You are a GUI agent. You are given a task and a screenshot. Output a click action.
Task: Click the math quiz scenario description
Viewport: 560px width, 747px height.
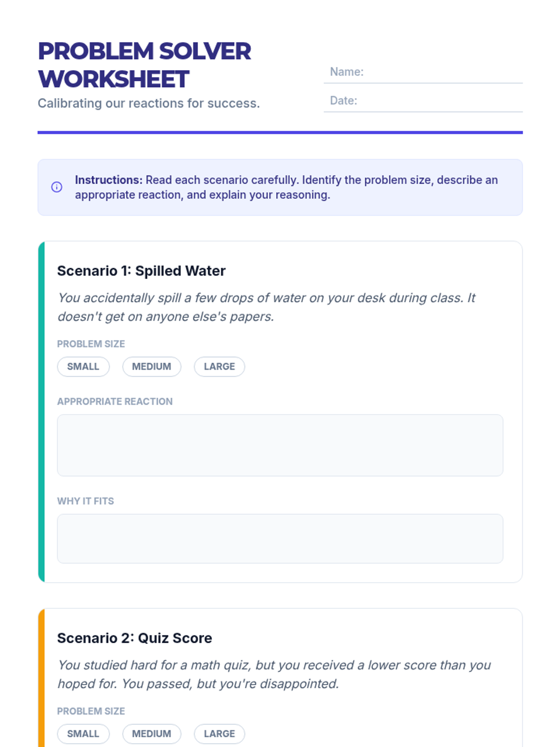tap(274, 674)
